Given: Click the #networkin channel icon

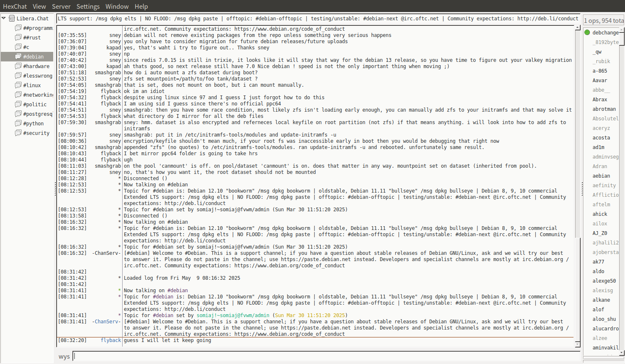Looking at the screenshot, I should (18, 95).
